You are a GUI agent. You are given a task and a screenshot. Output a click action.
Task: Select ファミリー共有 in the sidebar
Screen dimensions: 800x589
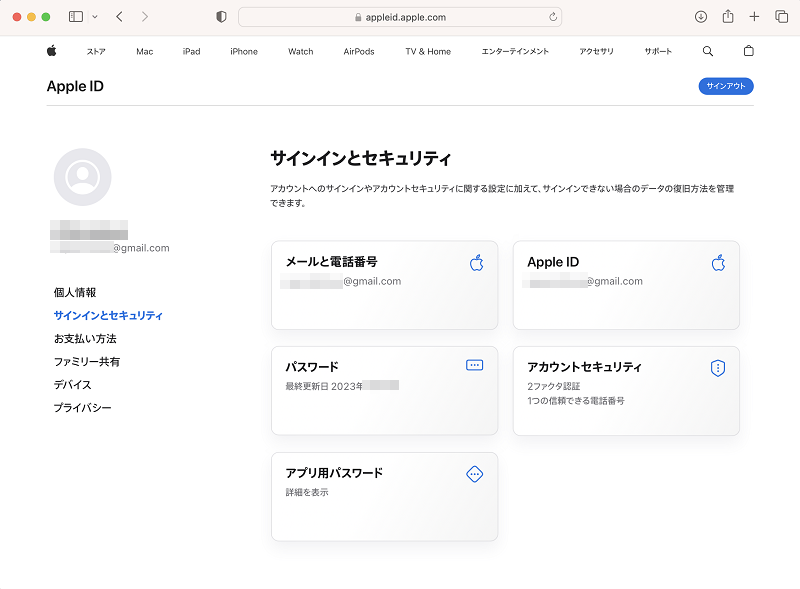(x=87, y=362)
